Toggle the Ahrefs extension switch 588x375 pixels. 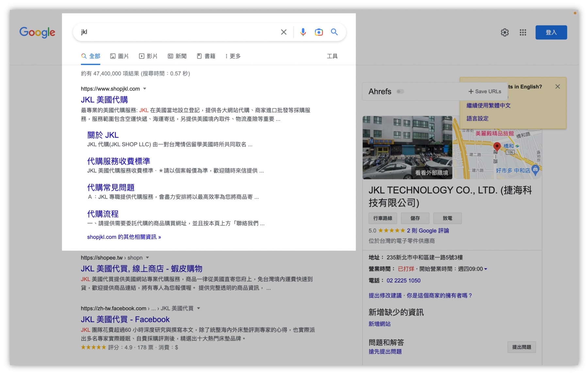pyautogui.click(x=401, y=92)
